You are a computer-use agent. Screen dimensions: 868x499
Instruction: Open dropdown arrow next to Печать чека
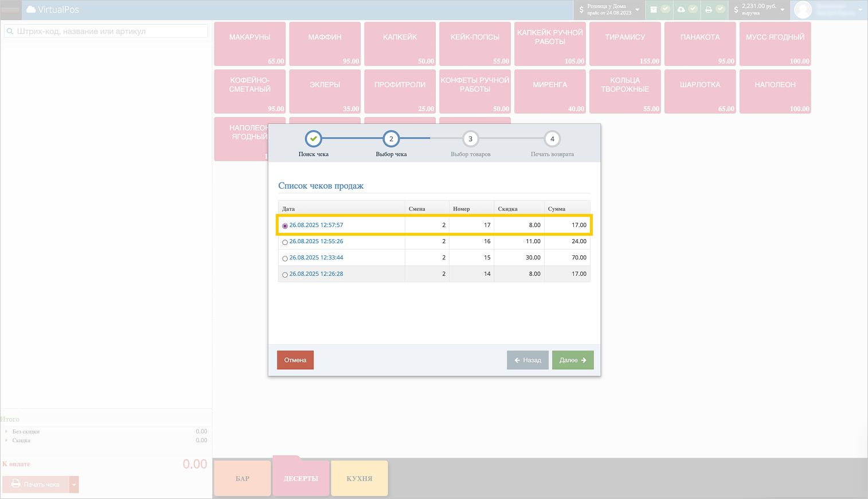click(74, 485)
